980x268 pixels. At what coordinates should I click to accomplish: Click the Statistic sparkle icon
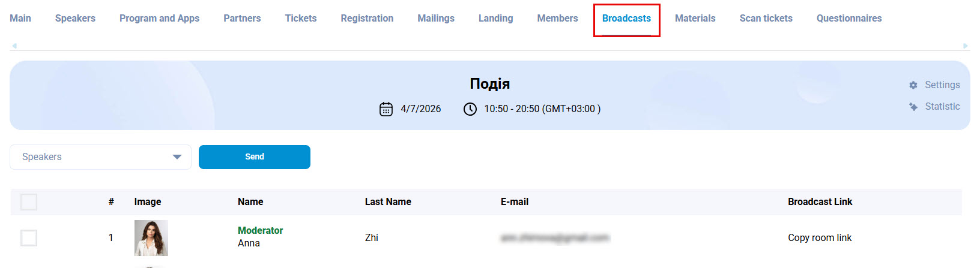[x=913, y=107]
